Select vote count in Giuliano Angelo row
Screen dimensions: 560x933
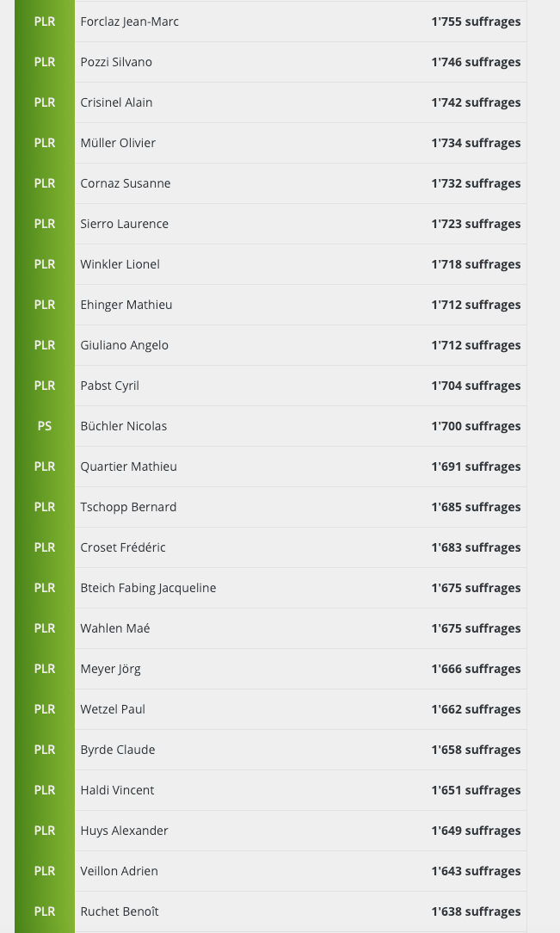476,345
